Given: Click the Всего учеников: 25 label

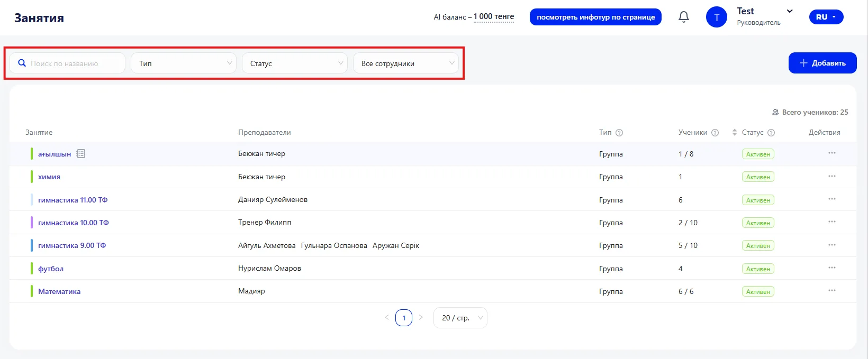Looking at the screenshot, I should click(x=815, y=112).
